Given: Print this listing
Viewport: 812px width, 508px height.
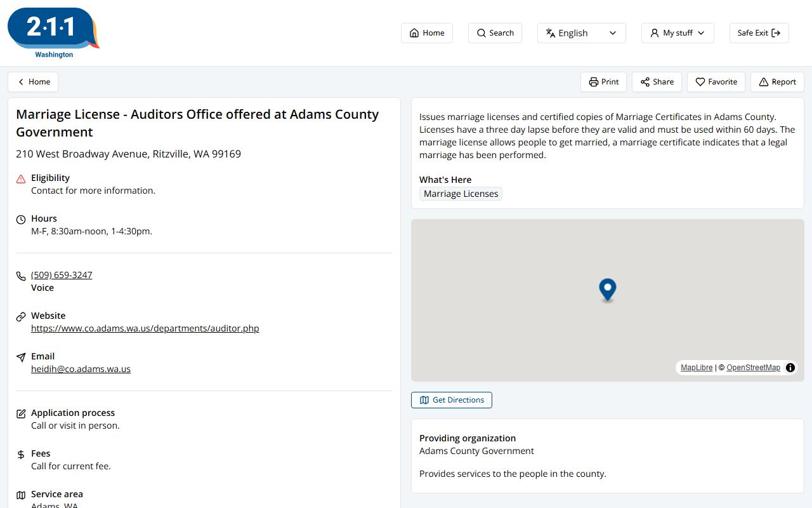Looking at the screenshot, I should click(603, 82).
